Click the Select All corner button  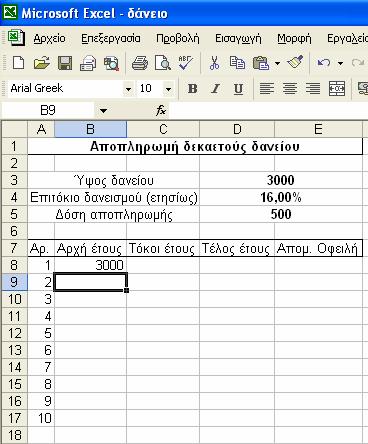coord(14,129)
